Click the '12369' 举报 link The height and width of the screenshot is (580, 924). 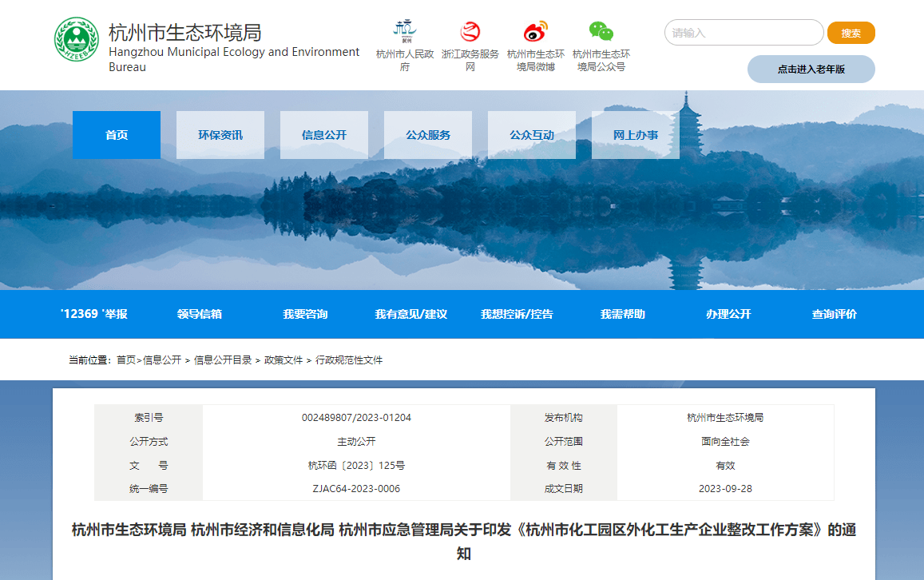tap(94, 314)
